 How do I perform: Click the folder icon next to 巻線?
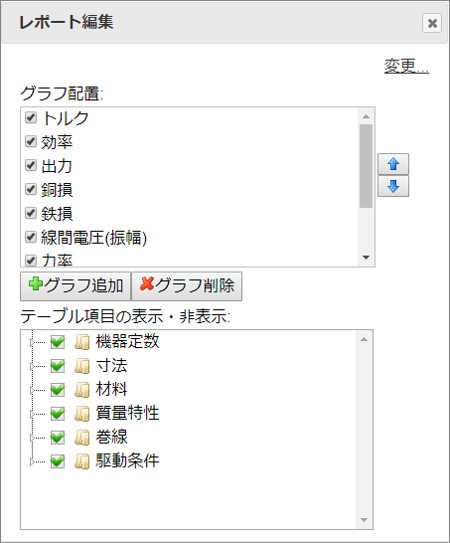pyautogui.click(x=82, y=437)
